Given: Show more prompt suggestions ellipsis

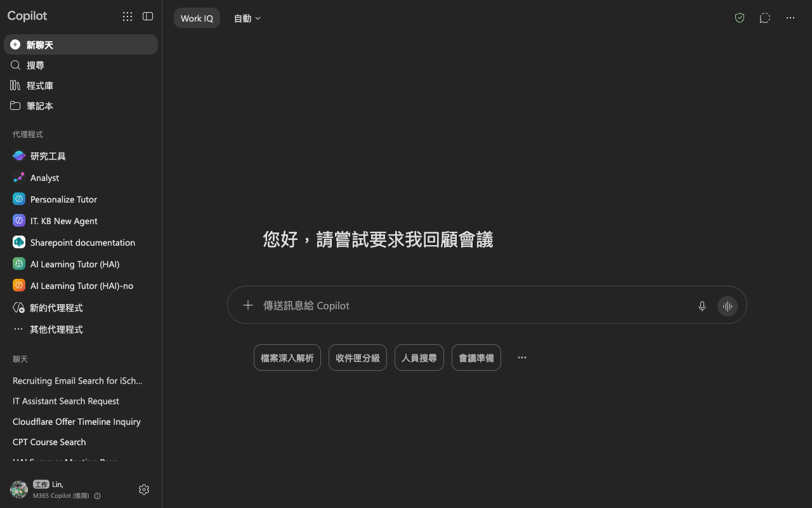Looking at the screenshot, I should [522, 358].
